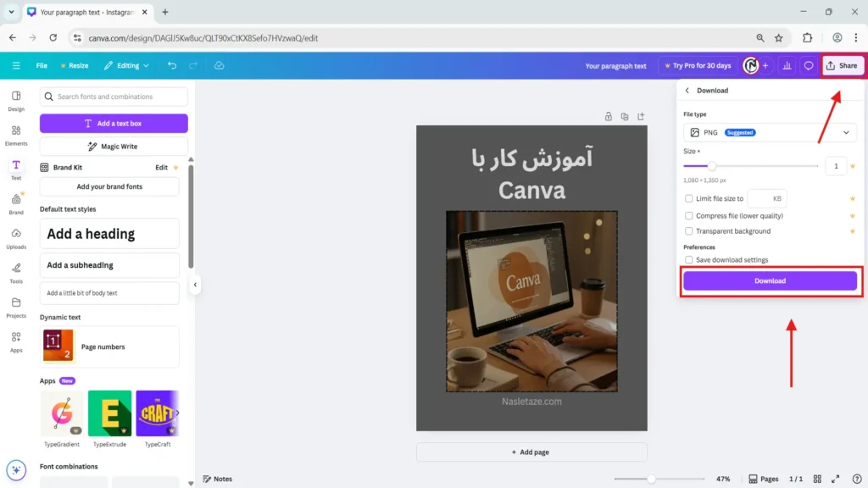Viewport: 868px width, 488px height.
Task: Switch to grid view icon
Action: point(817,479)
